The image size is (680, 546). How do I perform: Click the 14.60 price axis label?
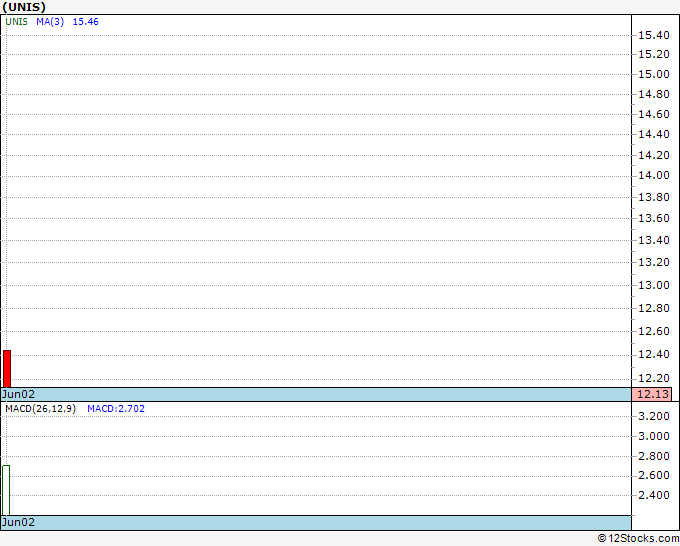click(x=654, y=114)
